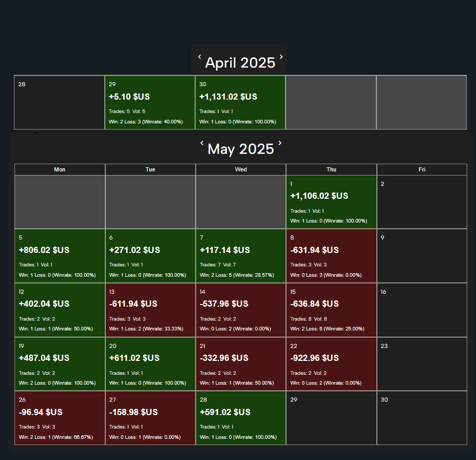
Task: Go to previous month before April 2025
Action: point(200,57)
